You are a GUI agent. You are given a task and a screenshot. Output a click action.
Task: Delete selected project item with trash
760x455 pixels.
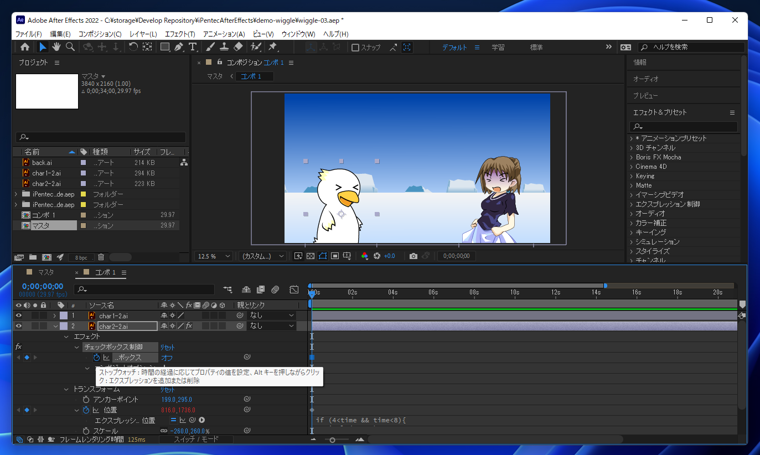(x=101, y=257)
